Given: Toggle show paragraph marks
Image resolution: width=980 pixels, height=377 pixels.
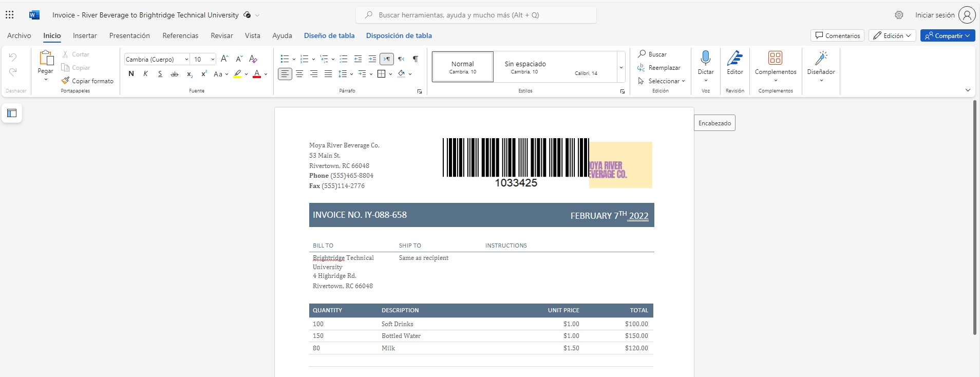Looking at the screenshot, I should tap(415, 59).
